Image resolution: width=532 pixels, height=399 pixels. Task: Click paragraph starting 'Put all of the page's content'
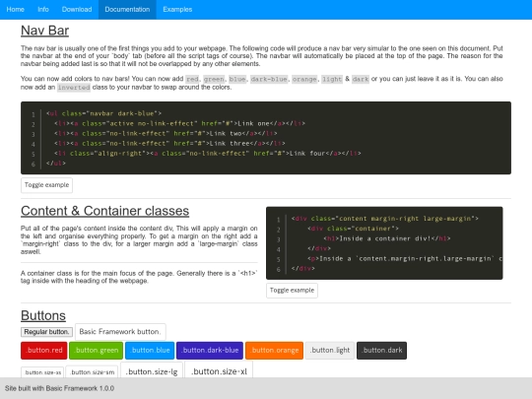[x=139, y=239]
